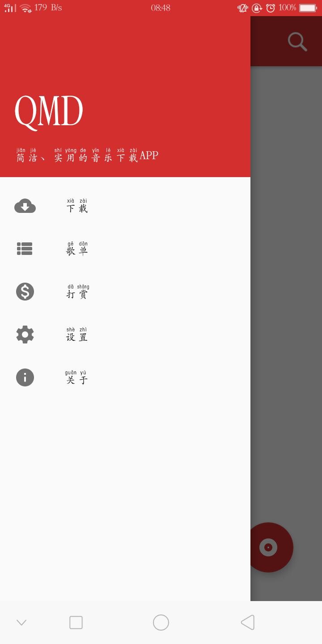Tap the dollar sign donate icon
This screenshot has width=322, height=644.
(x=25, y=292)
